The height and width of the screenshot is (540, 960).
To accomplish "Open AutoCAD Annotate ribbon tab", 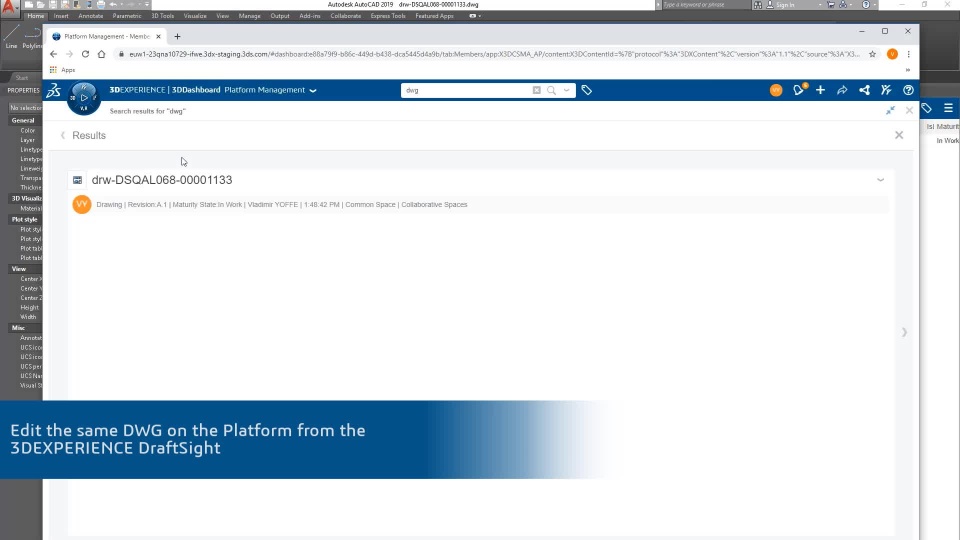I will click(x=91, y=16).
